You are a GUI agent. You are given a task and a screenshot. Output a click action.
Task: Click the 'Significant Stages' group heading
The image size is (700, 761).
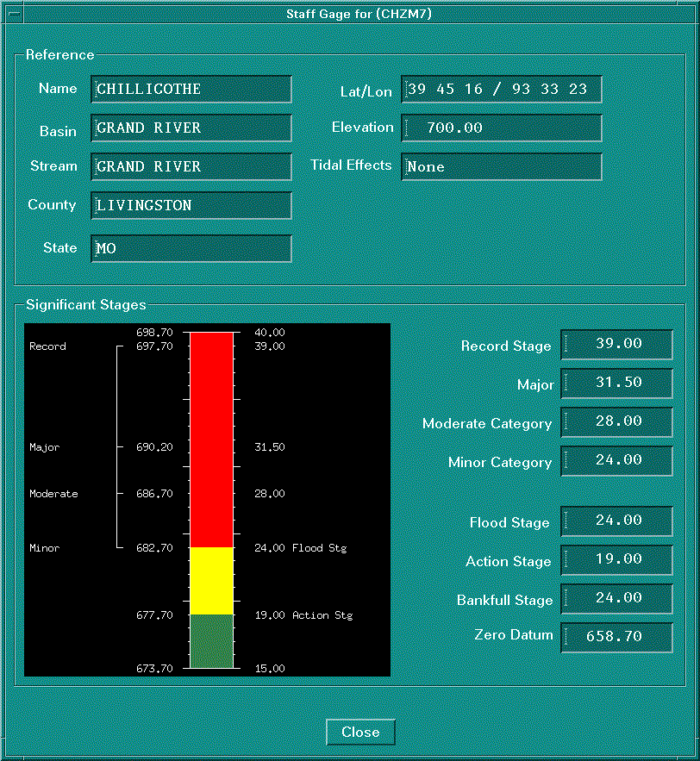tap(86, 305)
